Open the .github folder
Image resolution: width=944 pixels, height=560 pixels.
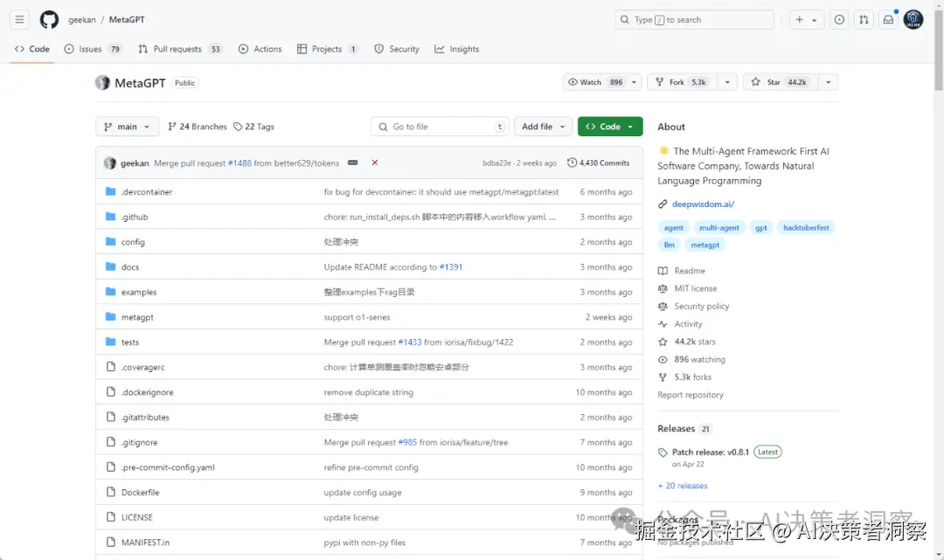click(135, 218)
